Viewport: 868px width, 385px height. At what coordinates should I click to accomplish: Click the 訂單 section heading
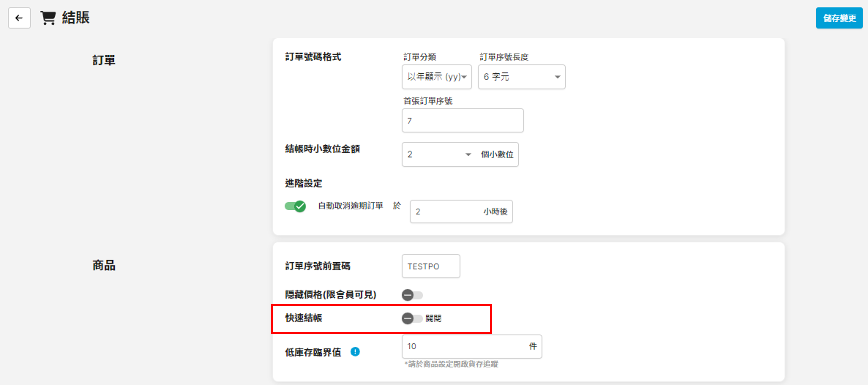pyautogui.click(x=104, y=60)
